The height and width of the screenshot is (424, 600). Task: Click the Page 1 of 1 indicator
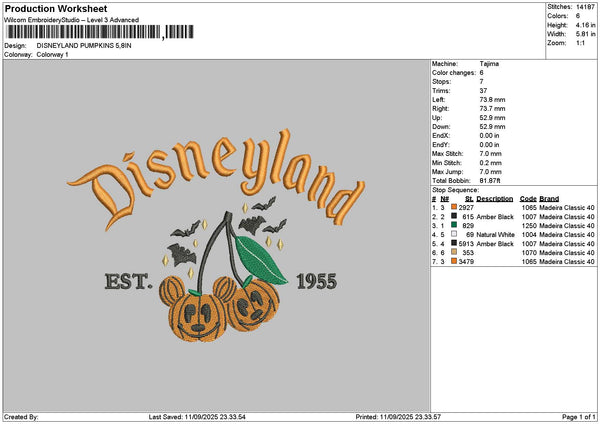pos(579,417)
